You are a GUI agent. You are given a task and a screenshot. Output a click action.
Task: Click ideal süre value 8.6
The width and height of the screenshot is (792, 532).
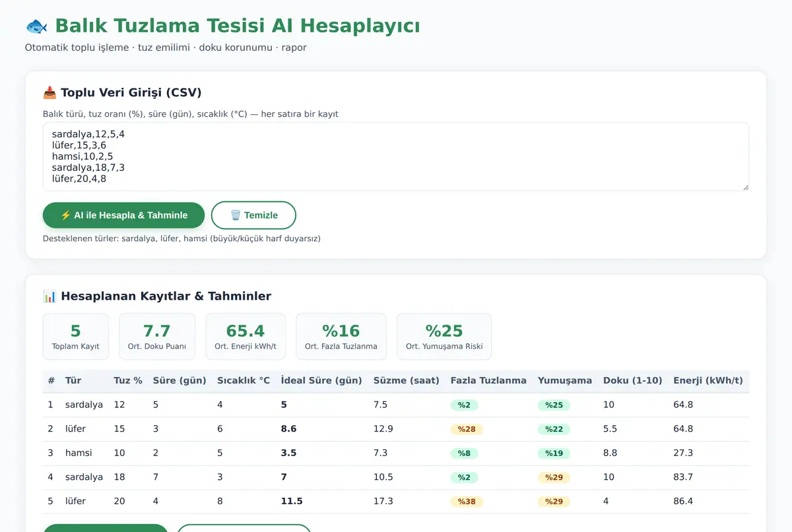coord(288,429)
